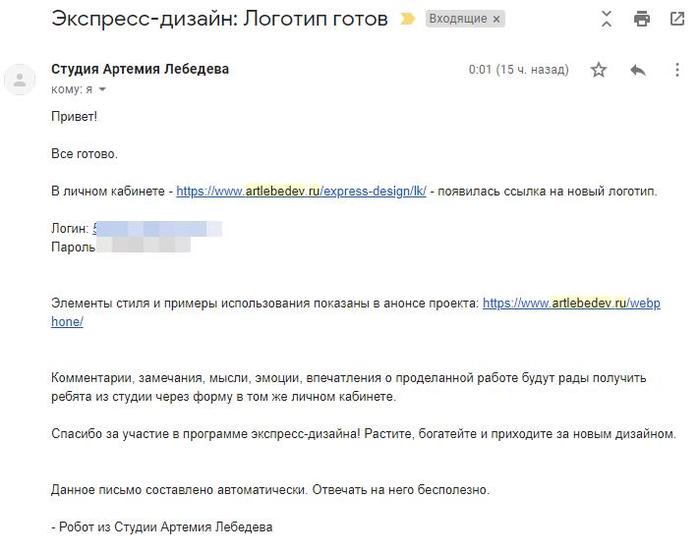700x553 pixels.
Task: Open the express-design/lk personal account link
Action: point(301,191)
